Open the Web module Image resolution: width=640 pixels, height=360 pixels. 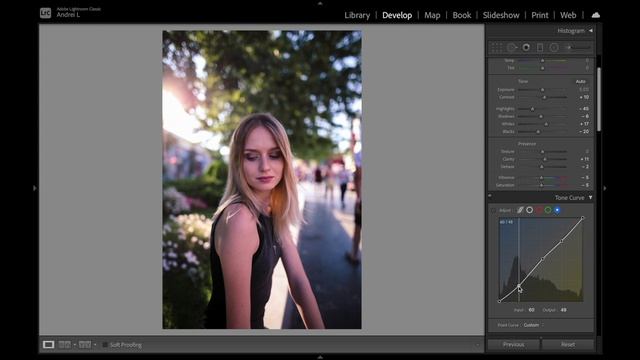click(x=568, y=15)
